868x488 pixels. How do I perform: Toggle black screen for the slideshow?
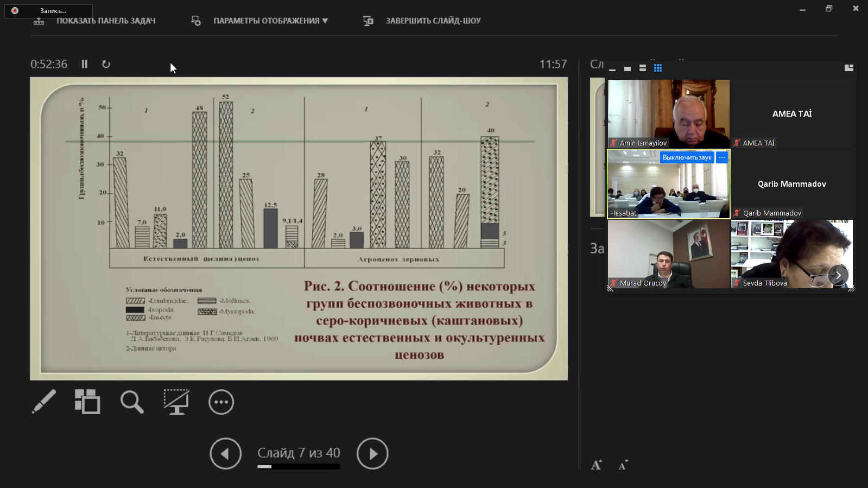[x=176, y=402]
